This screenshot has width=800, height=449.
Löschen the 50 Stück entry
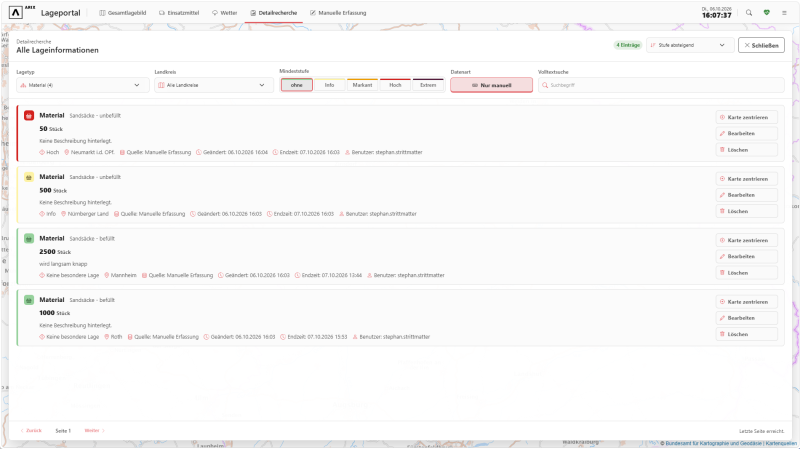(746, 149)
